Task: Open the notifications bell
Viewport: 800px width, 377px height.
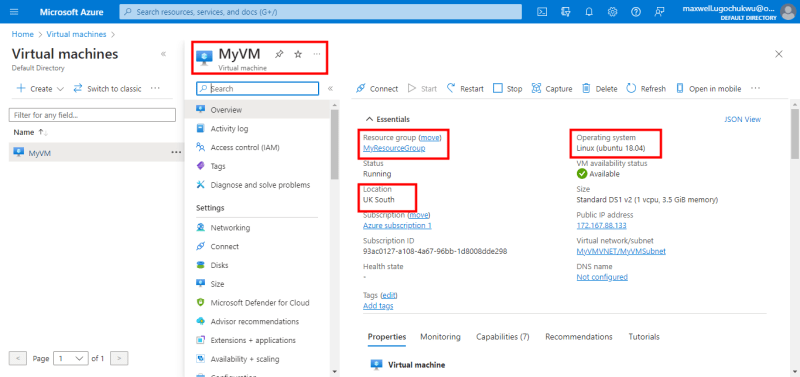Action: 589,12
